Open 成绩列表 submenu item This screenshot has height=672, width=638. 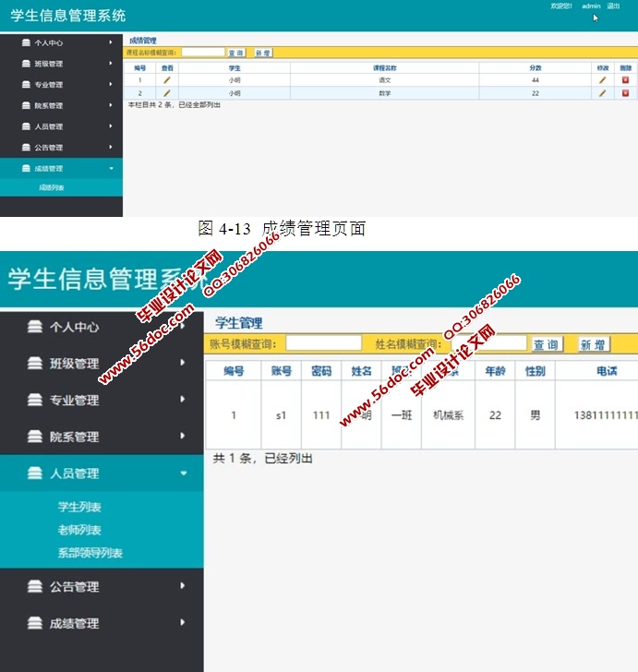click(52, 187)
